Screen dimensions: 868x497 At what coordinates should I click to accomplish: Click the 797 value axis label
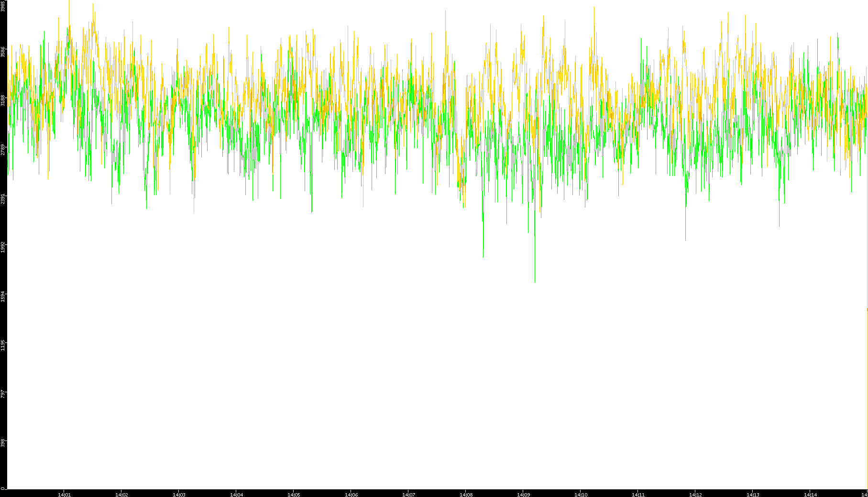pos(3,394)
